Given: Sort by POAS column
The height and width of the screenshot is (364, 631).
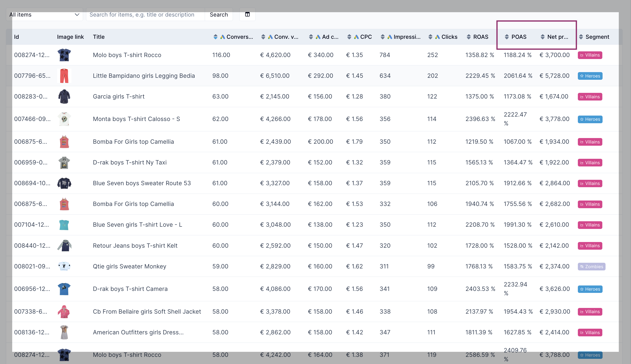Looking at the screenshot, I should coord(507,37).
